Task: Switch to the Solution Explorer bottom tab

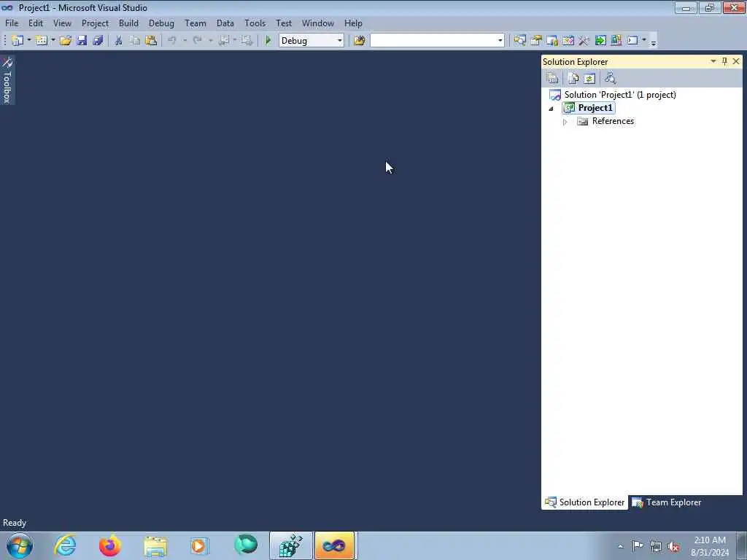Action: point(584,502)
